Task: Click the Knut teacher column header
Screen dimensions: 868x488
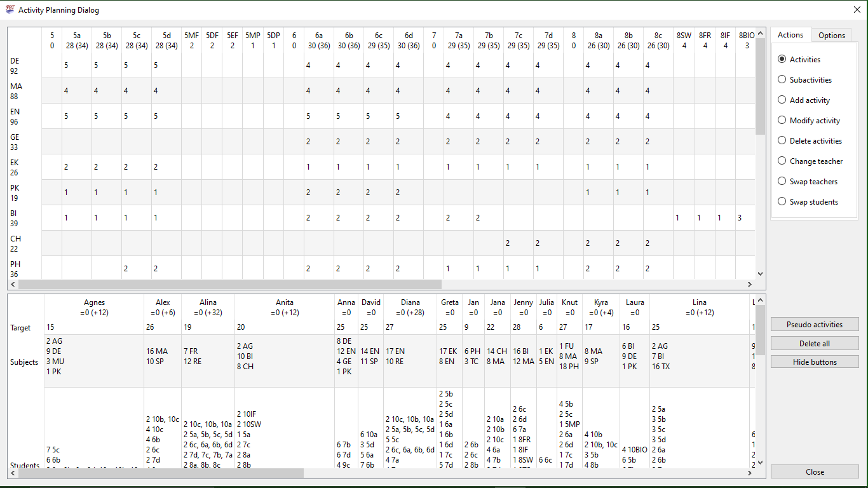Action: click(570, 308)
